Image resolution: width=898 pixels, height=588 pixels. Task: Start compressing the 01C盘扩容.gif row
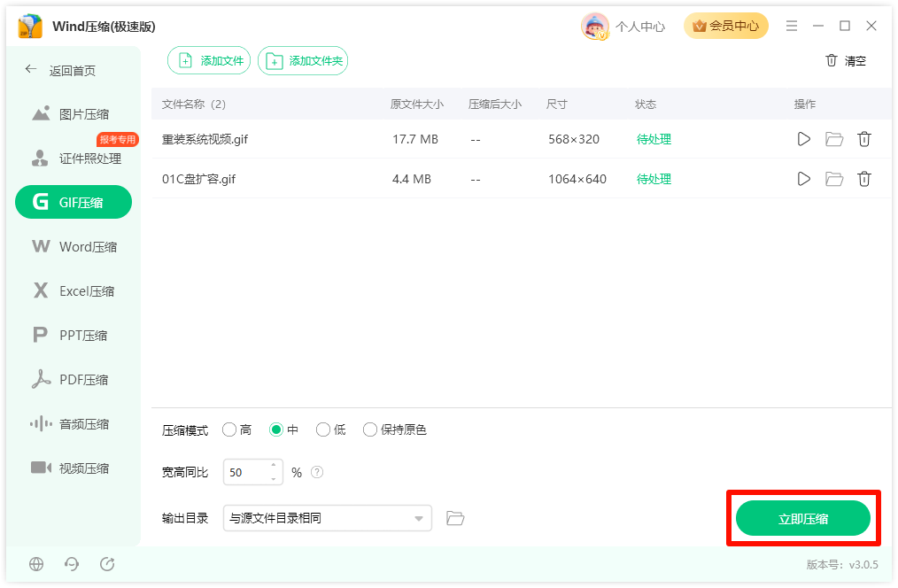803,179
